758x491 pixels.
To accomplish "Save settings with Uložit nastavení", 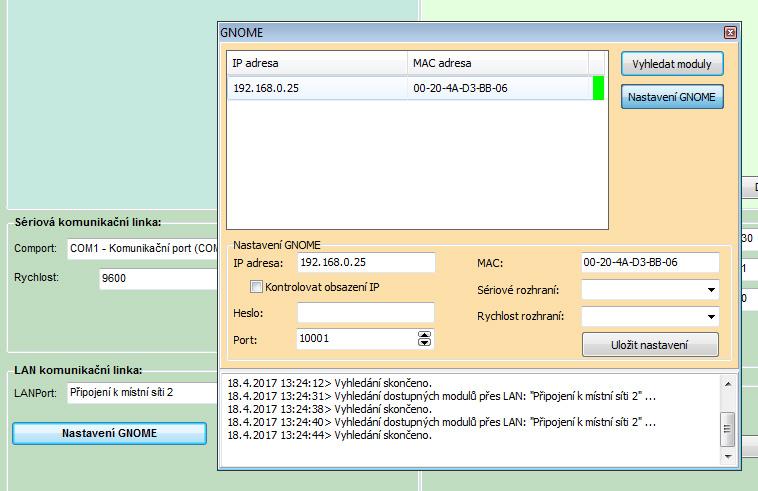I will (650, 345).
